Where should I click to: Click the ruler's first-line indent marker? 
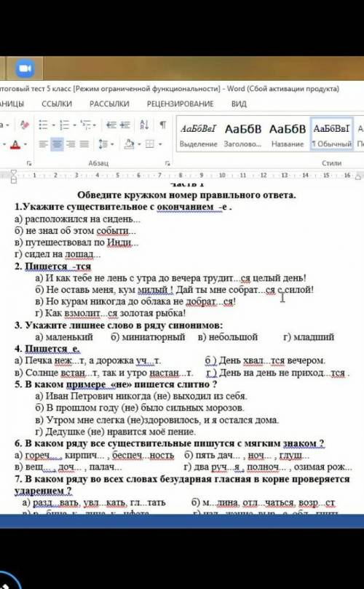point(14,173)
